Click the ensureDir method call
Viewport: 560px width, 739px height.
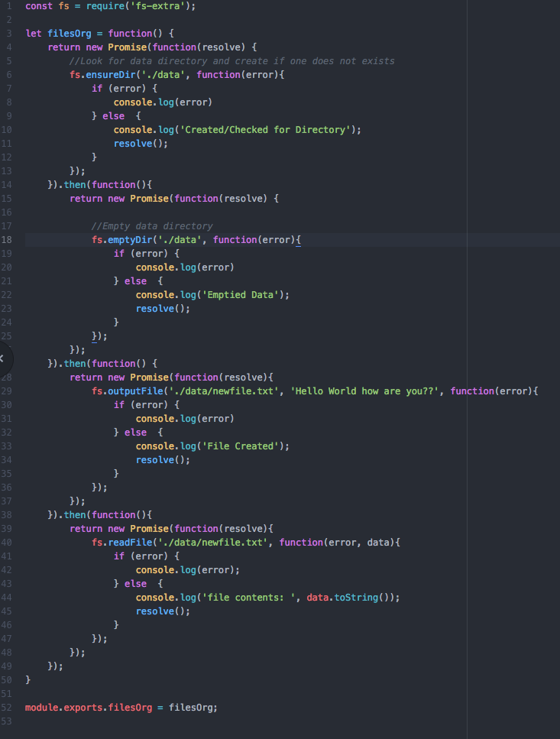coord(100,75)
